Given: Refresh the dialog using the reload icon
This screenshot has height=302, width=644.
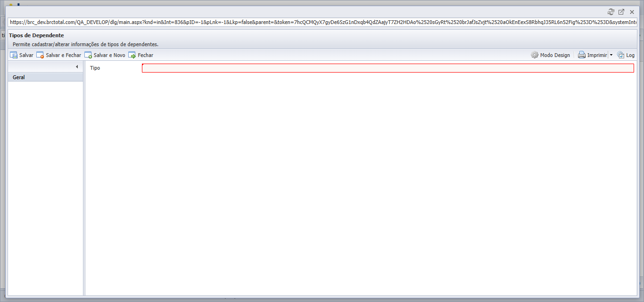Looking at the screenshot, I should (x=611, y=12).
